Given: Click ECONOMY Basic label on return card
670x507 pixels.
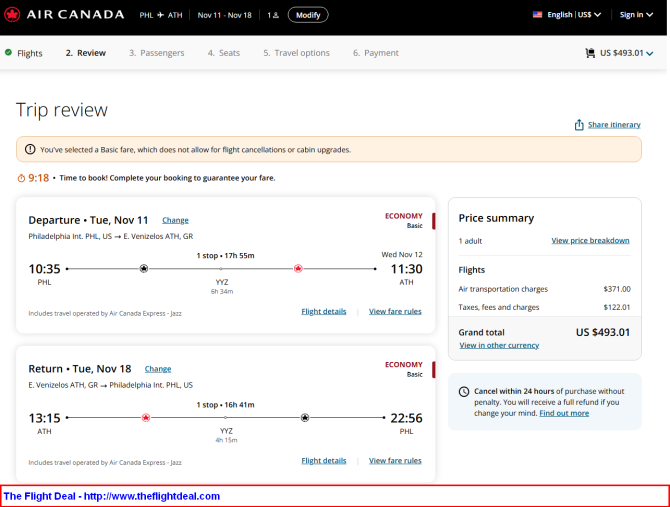Looking at the screenshot, I should [404, 369].
